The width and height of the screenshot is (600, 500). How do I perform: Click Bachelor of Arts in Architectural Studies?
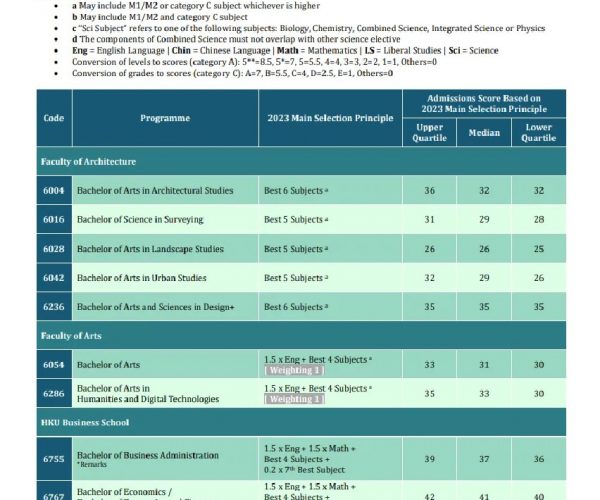coord(155,191)
